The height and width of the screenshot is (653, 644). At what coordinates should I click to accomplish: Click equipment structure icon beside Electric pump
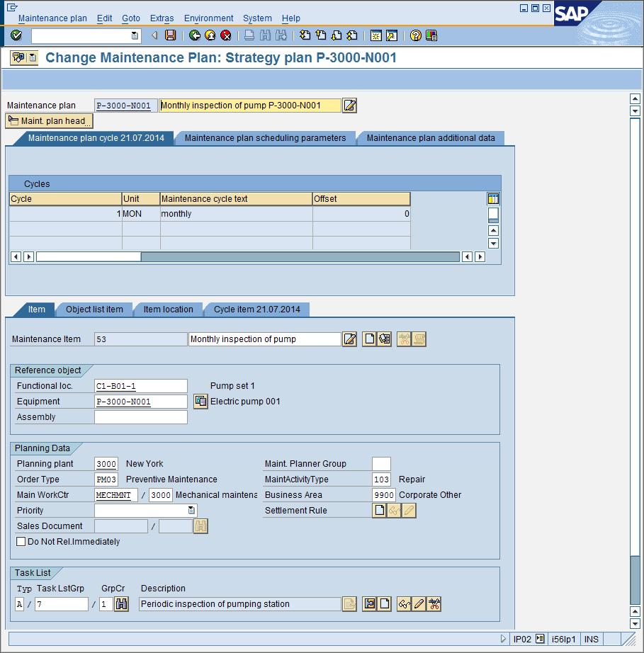pos(200,402)
